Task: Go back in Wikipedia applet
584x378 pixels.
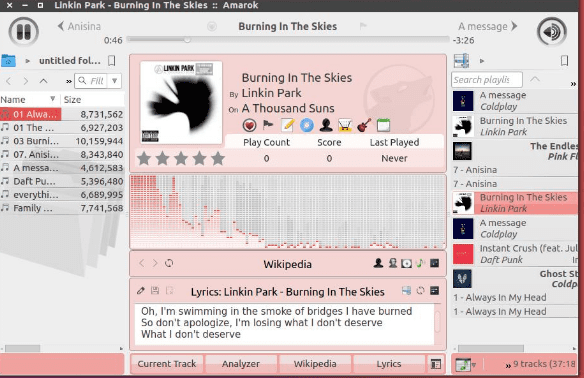Action: pos(142,263)
